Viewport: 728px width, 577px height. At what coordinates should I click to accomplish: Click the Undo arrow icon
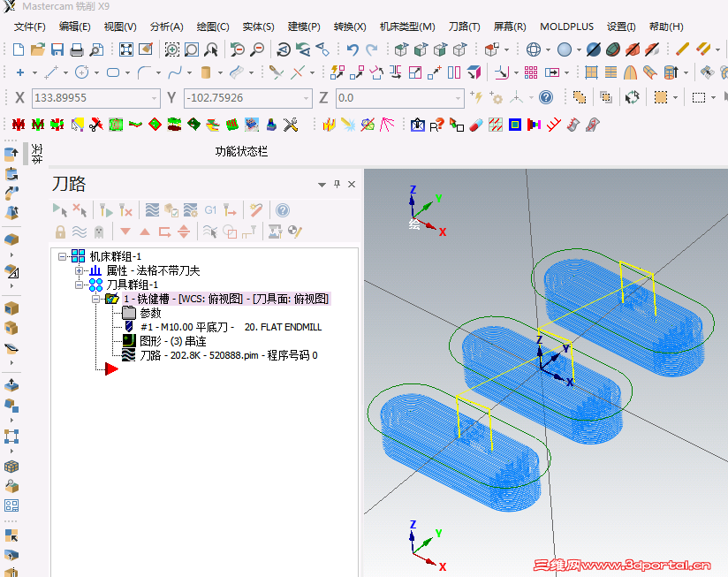353,49
